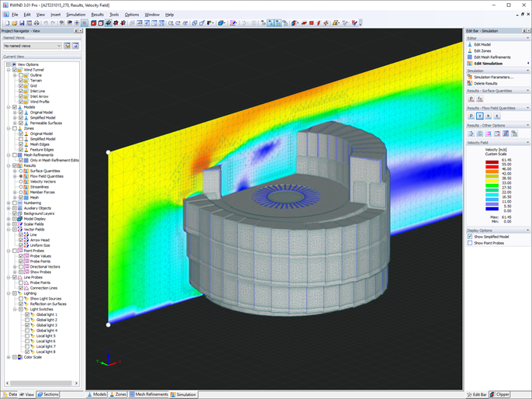Open the Results menu
Viewport: 532px width, 399px height.
pos(98,15)
